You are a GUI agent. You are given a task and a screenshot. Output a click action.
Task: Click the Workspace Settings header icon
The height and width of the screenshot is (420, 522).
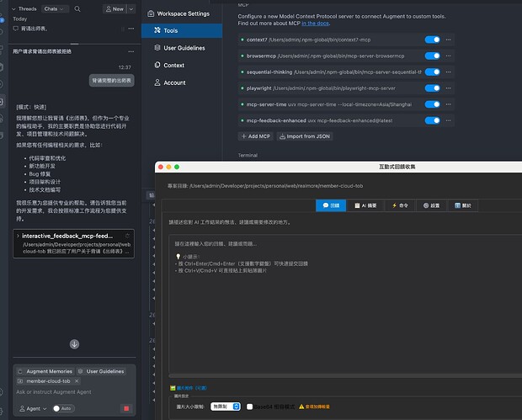click(151, 13)
